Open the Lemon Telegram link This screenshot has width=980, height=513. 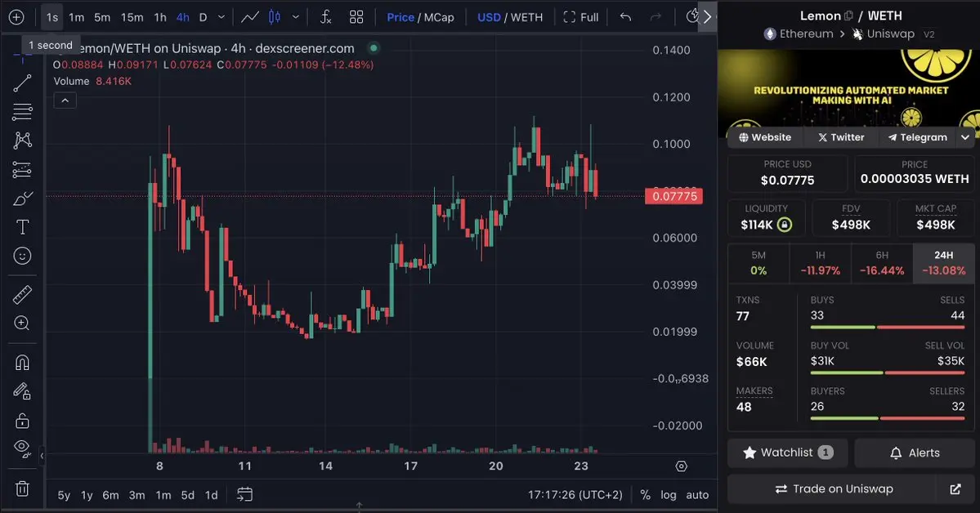click(918, 137)
